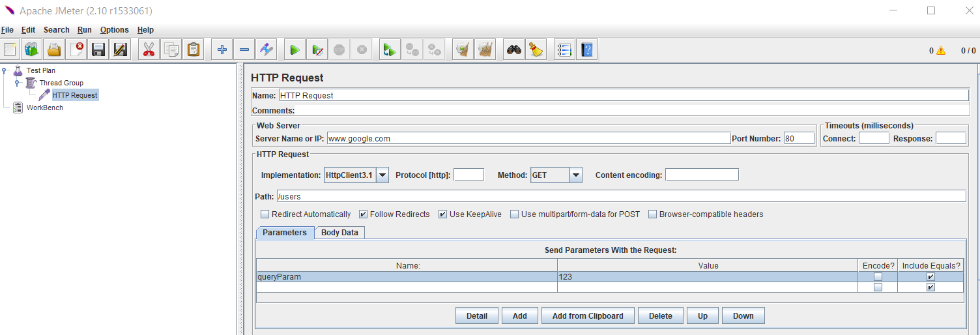
Task: Collapse the Thread Group tree node handle
Action: [x=17, y=83]
